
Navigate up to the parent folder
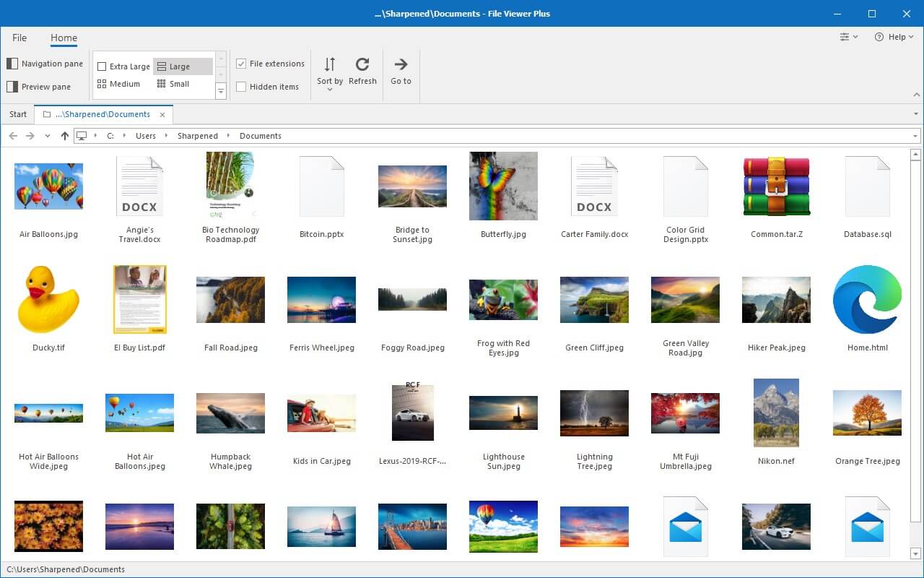point(64,135)
